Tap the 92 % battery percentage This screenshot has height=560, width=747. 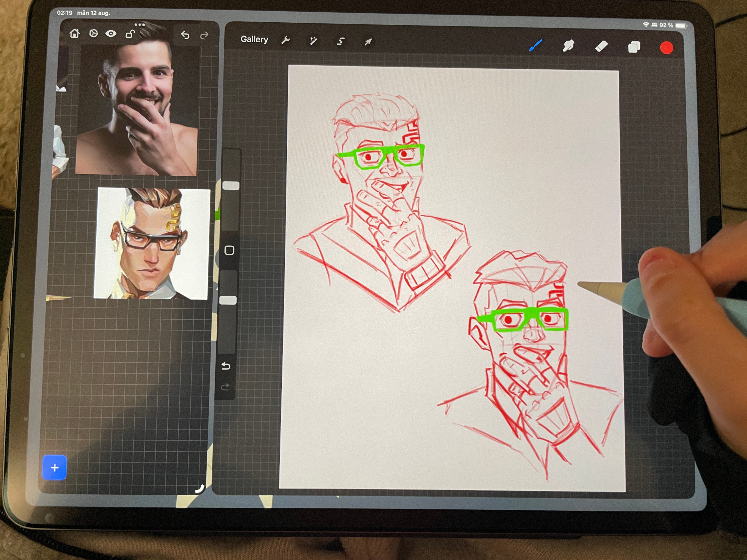(666, 25)
